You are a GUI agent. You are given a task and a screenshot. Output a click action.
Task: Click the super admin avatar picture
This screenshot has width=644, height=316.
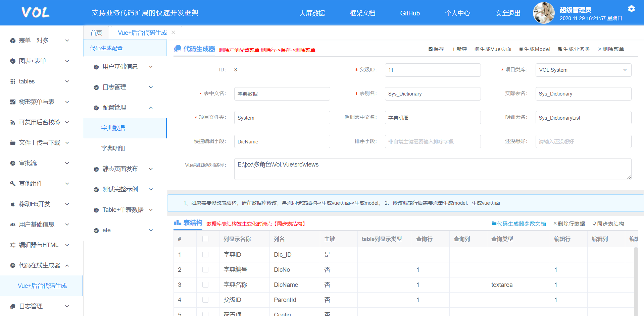tap(544, 13)
